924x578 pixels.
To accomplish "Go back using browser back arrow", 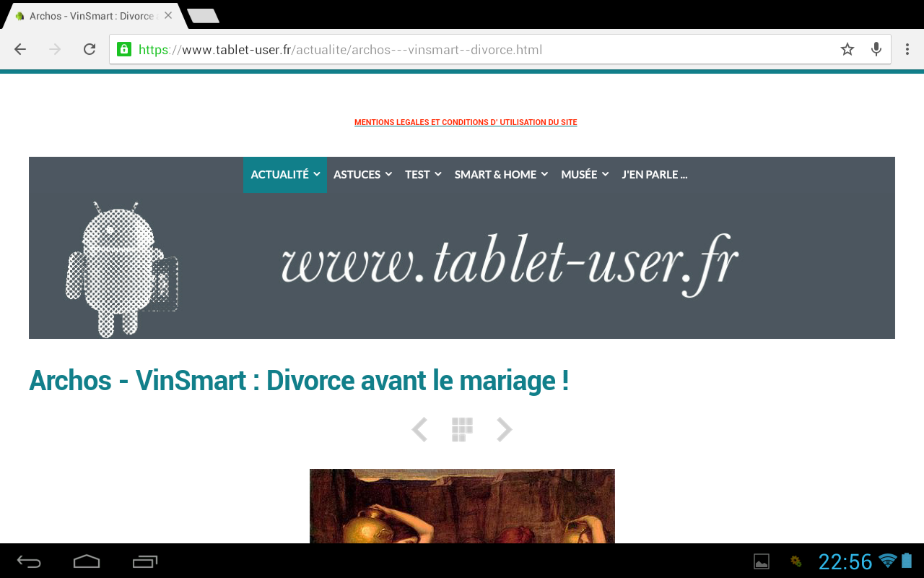I will pyautogui.click(x=20, y=49).
